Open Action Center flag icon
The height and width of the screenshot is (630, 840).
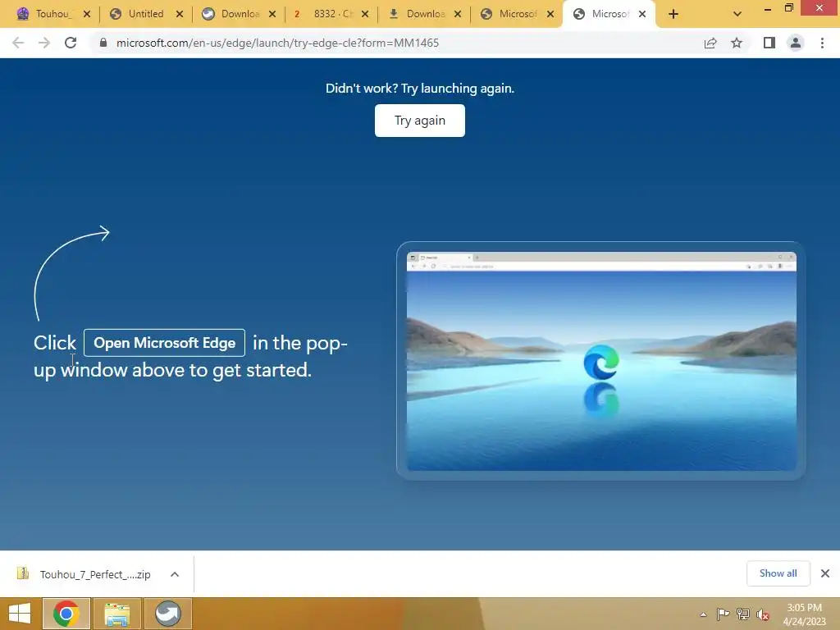[723, 614]
